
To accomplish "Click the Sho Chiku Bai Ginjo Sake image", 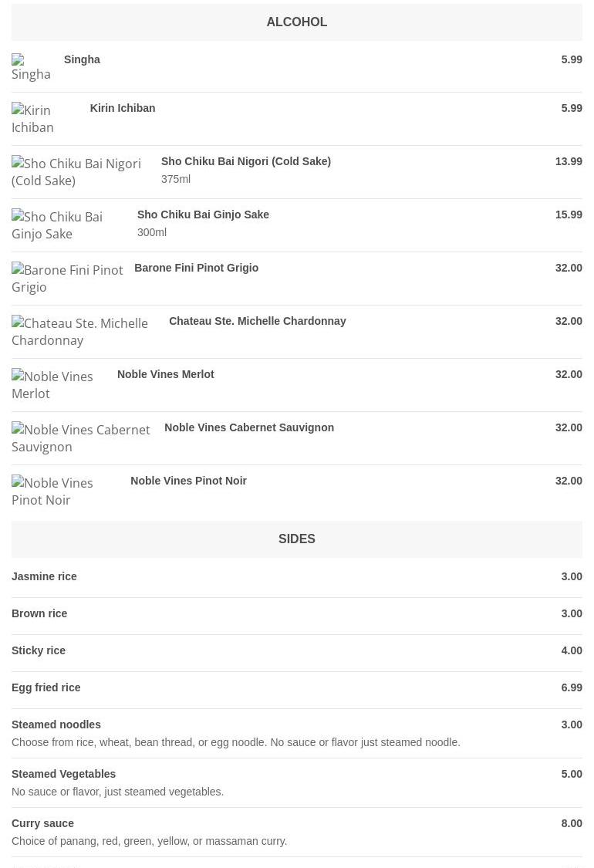I will click(57, 225).
